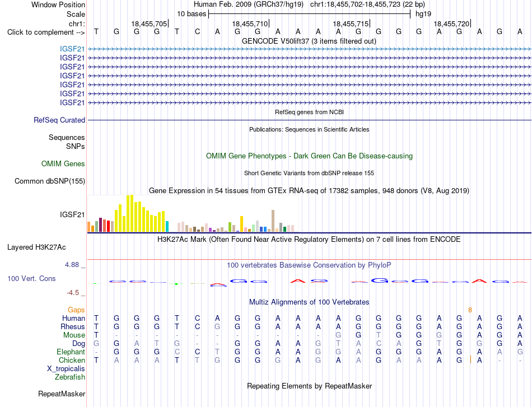Select the Mouse alignment row label
The image size is (532, 407).
click(x=74, y=335)
